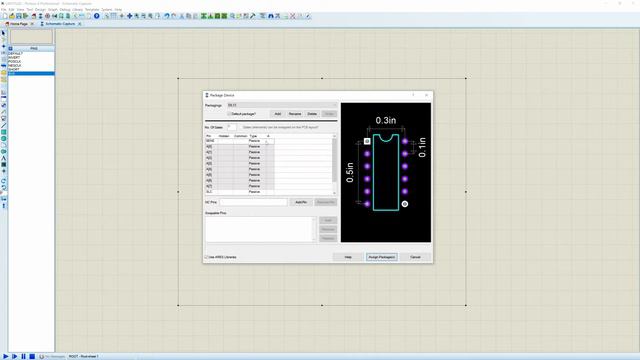Select POSCLK in the PINS list
640x360 pixels.
[14, 62]
